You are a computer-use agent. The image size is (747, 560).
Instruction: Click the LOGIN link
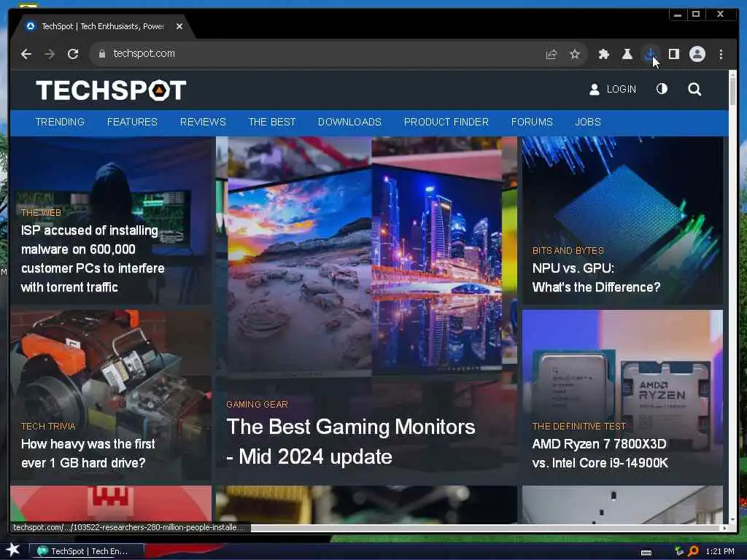(622, 89)
